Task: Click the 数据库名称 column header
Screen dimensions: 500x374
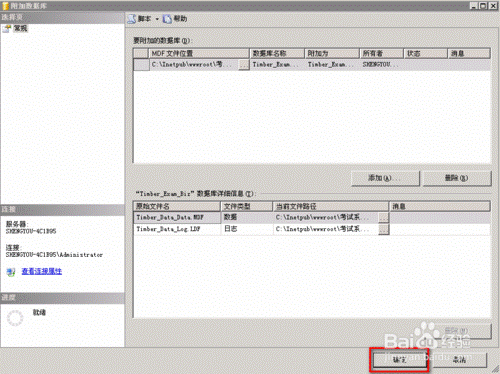Action: [x=277, y=53]
